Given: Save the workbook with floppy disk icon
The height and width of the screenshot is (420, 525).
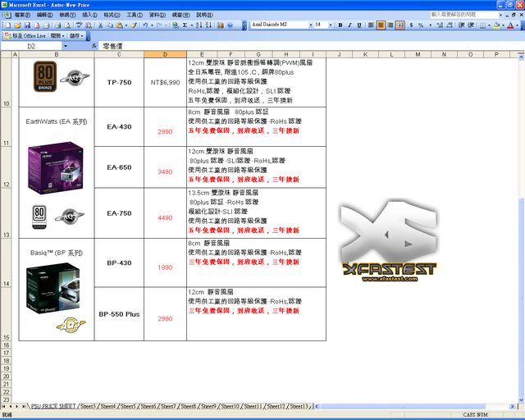Looking at the screenshot, I should (x=27, y=25).
